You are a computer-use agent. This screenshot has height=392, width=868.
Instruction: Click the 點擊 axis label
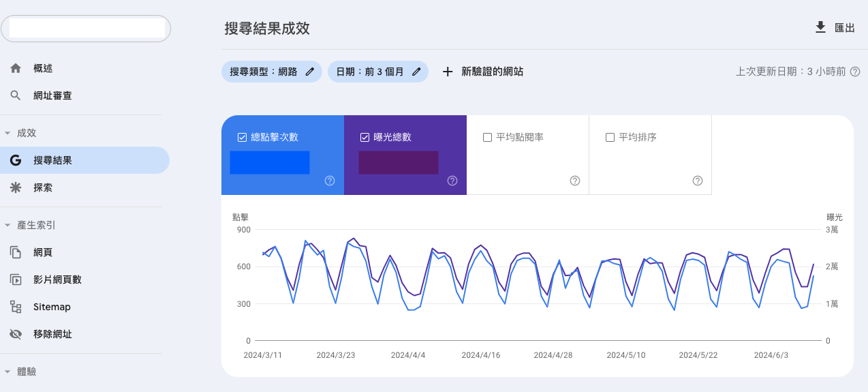pyautogui.click(x=240, y=217)
